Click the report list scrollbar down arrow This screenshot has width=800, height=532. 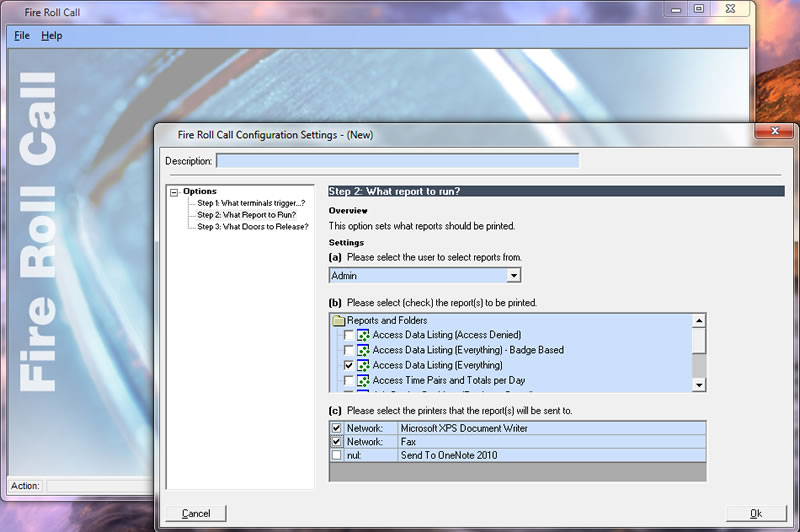click(x=699, y=385)
